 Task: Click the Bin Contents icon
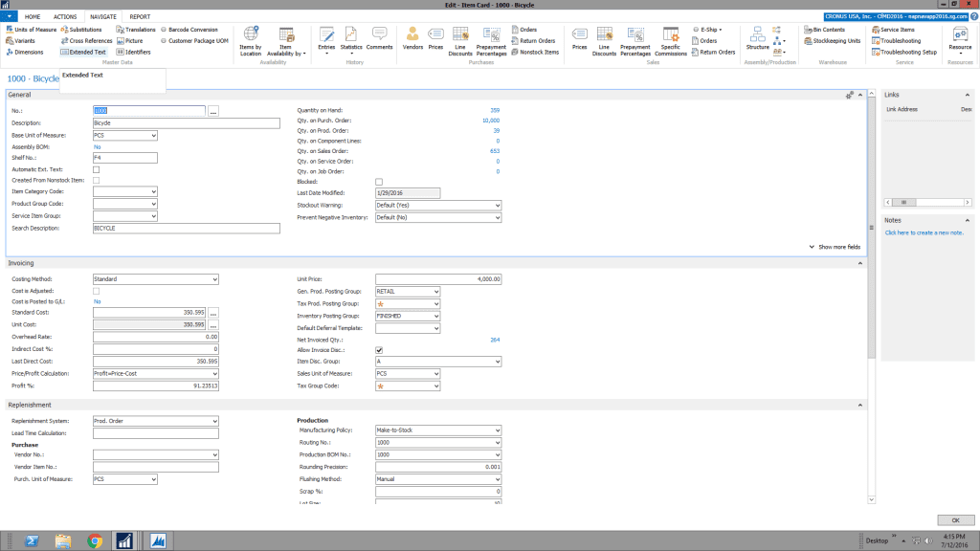point(808,30)
